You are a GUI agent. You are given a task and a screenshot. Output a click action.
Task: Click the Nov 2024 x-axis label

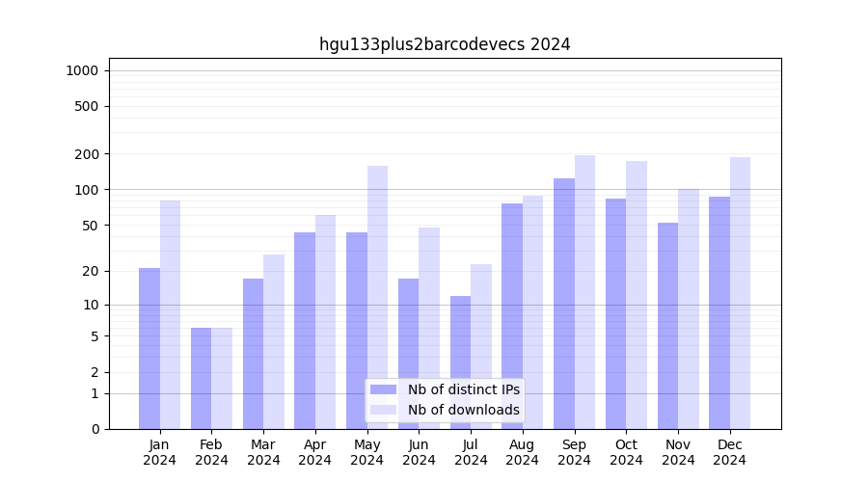point(678,452)
